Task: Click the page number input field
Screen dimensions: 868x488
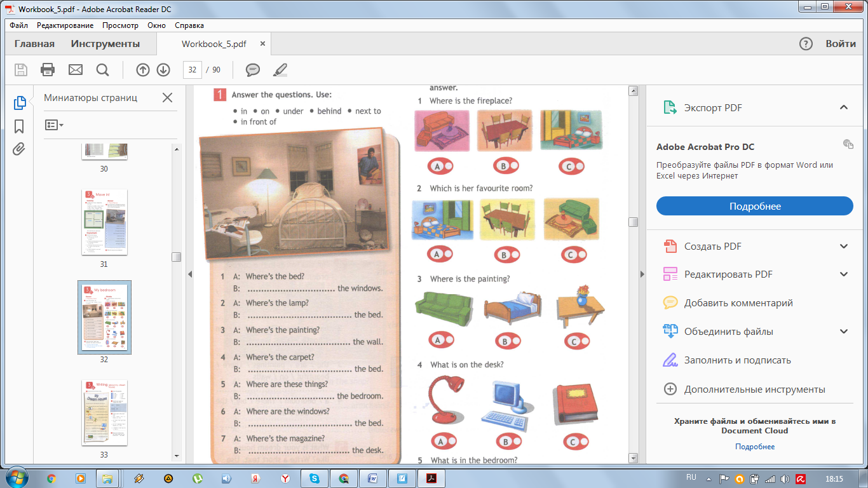Action: tap(192, 70)
